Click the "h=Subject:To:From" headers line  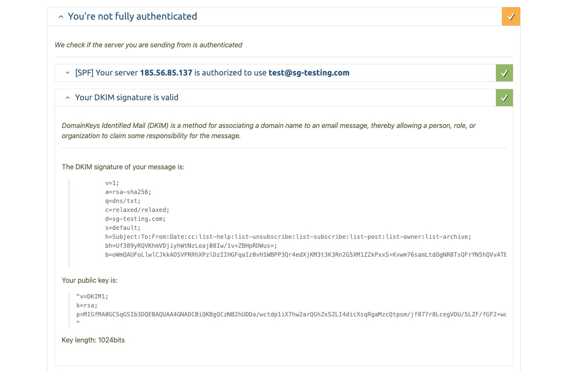(x=288, y=237)
